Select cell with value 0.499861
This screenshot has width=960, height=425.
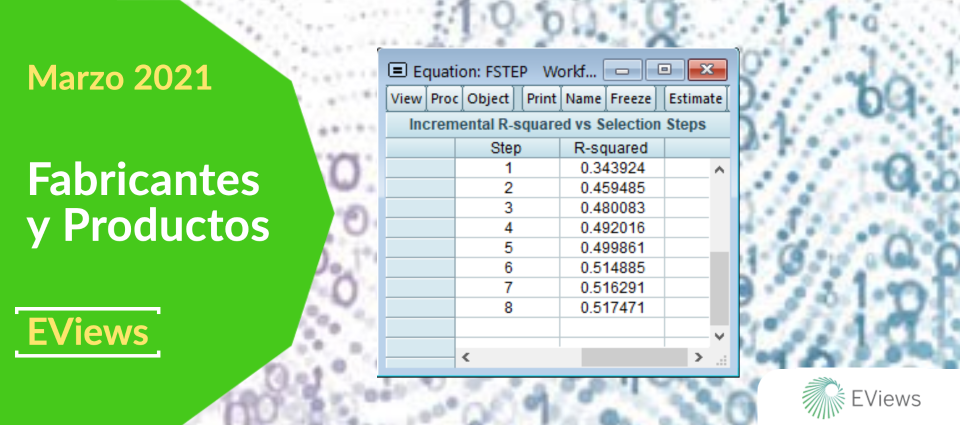coord(612,247)
